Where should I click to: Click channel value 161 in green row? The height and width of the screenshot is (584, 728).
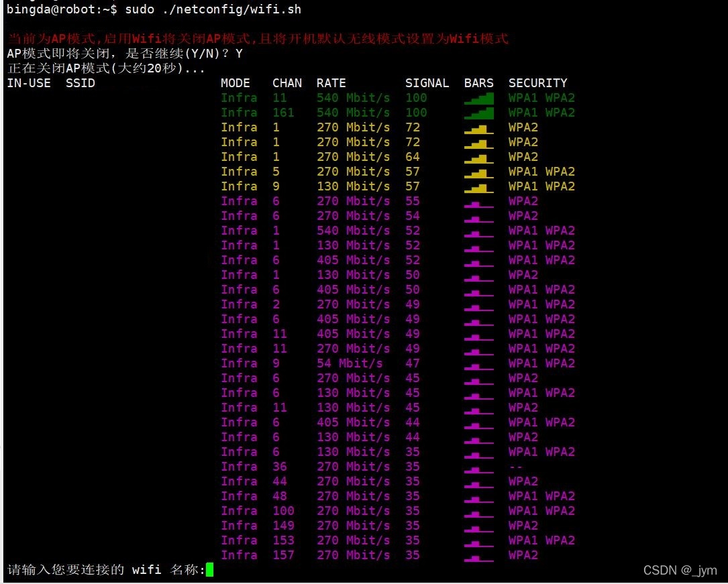tap(283, 112)
